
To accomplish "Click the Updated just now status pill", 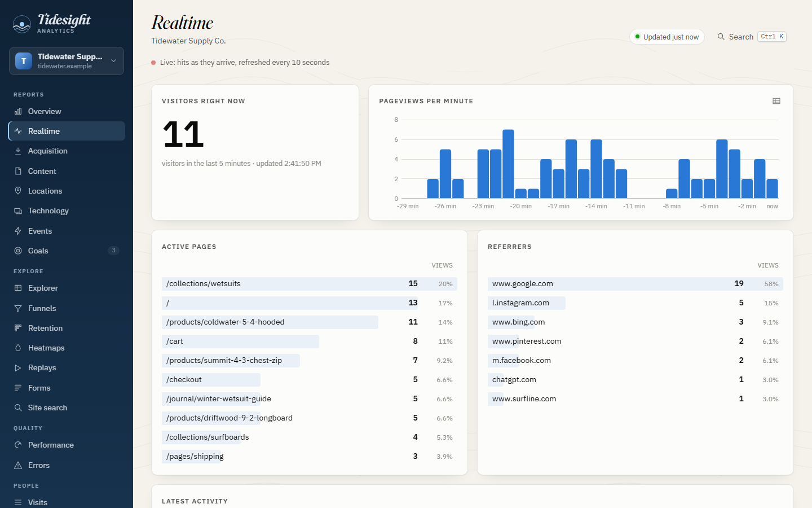I will [667, 37].
